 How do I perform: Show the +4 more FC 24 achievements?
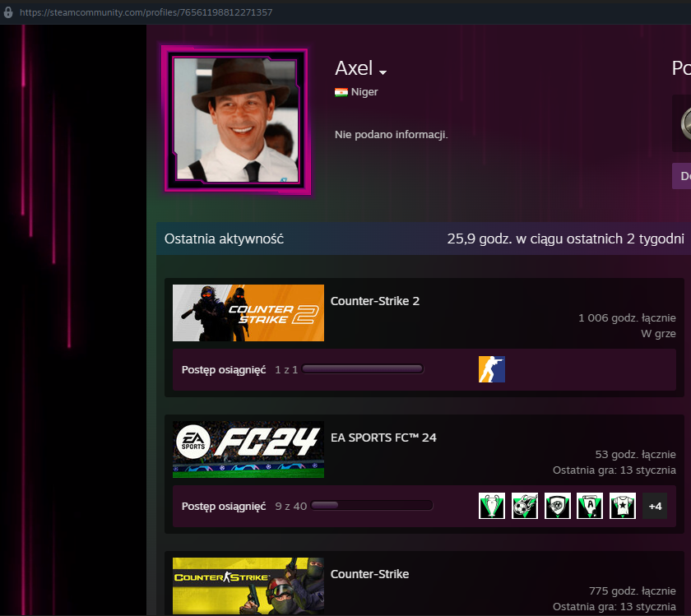[655, 507]
